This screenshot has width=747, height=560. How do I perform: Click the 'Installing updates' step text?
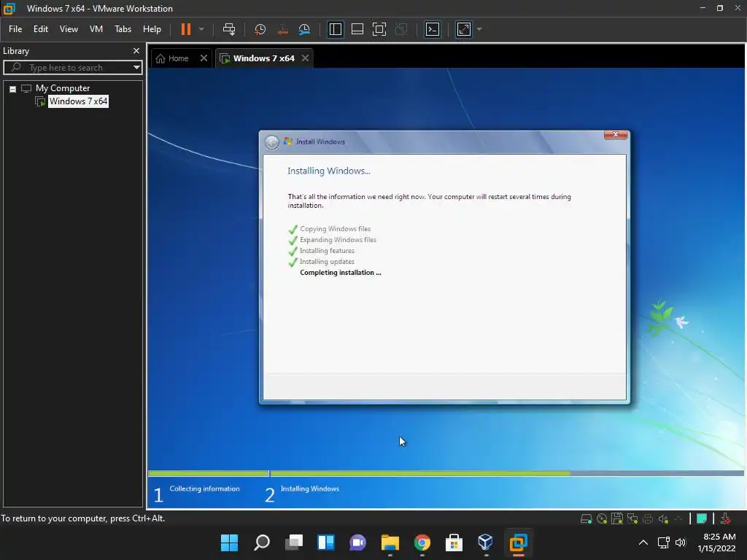click(327, 262)
